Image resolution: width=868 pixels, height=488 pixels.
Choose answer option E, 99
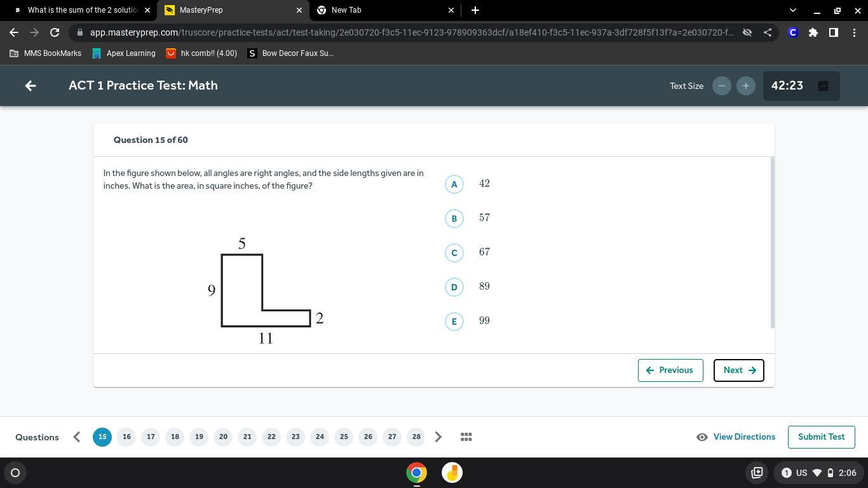coord(454,322)
